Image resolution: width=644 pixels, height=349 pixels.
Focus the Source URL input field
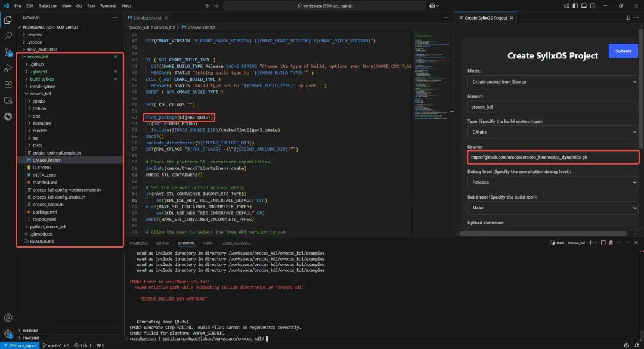tap(553, 157)
